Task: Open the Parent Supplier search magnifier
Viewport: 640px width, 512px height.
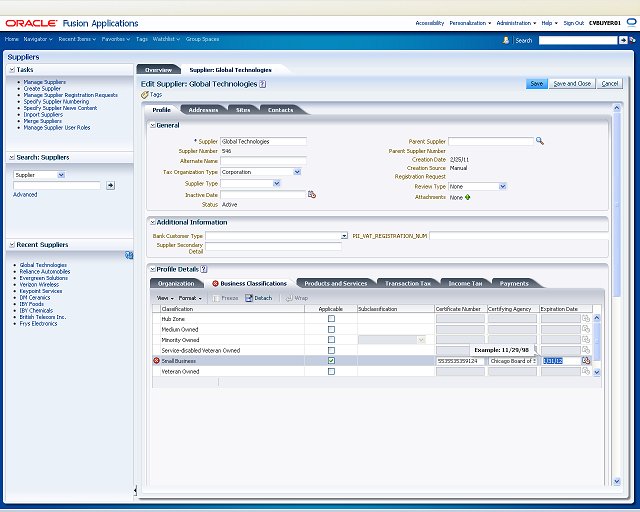Action: tap(540, 141)
